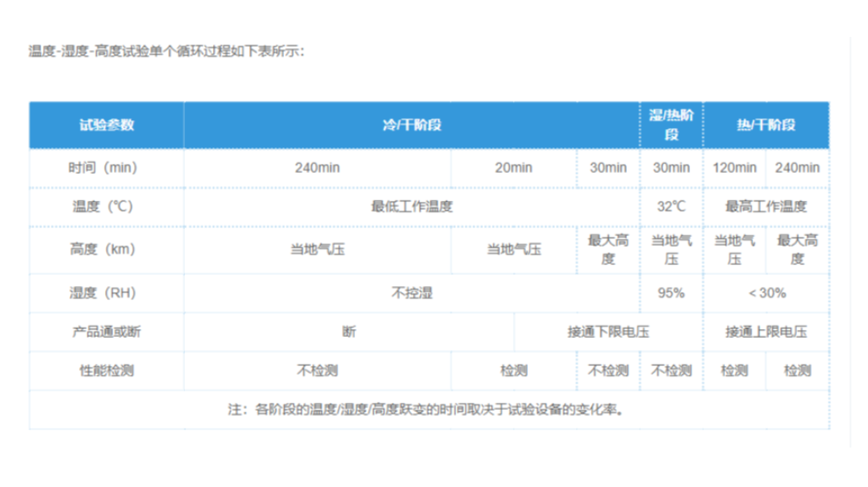Image resolution: width=868 pixels, height=487 pixels.
Task: Select the 最高工作温度 cell
Action: tap(765, 207)
